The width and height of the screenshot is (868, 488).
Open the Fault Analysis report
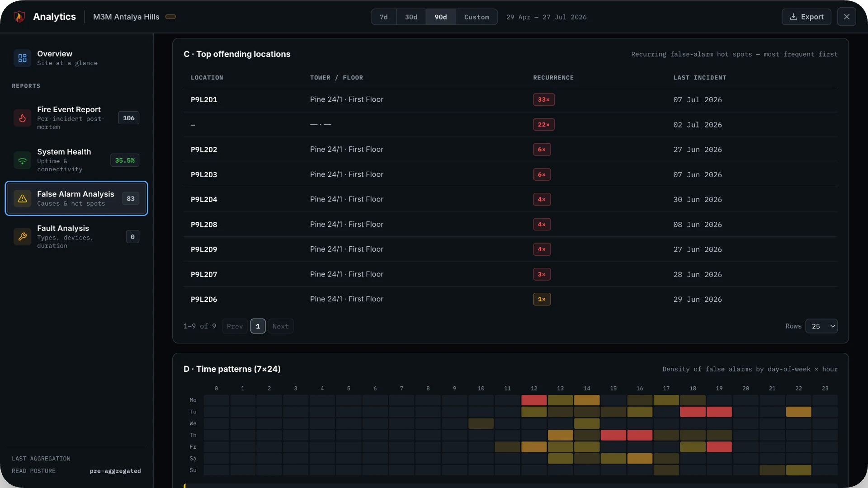76,237
